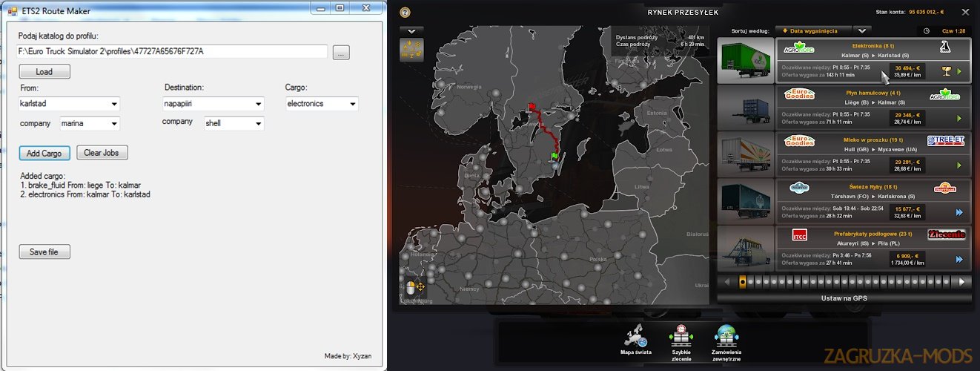
Task: Select the dark green fish trailer thumbnail
Action: (x=745, y=201)
